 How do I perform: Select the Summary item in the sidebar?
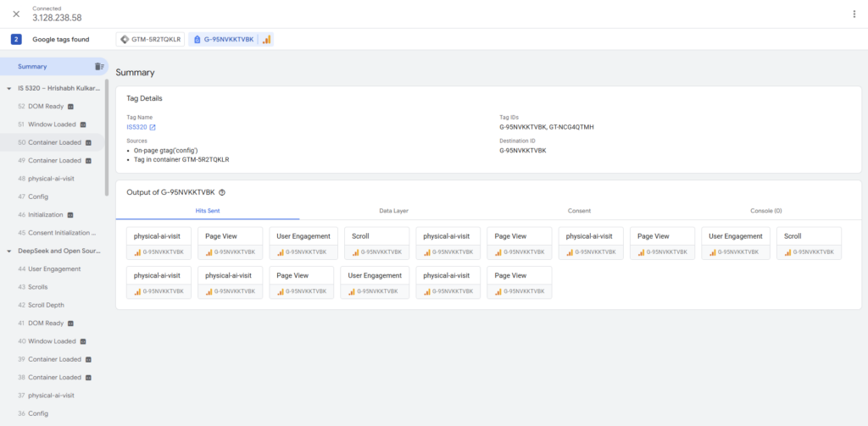click(32, 66)
